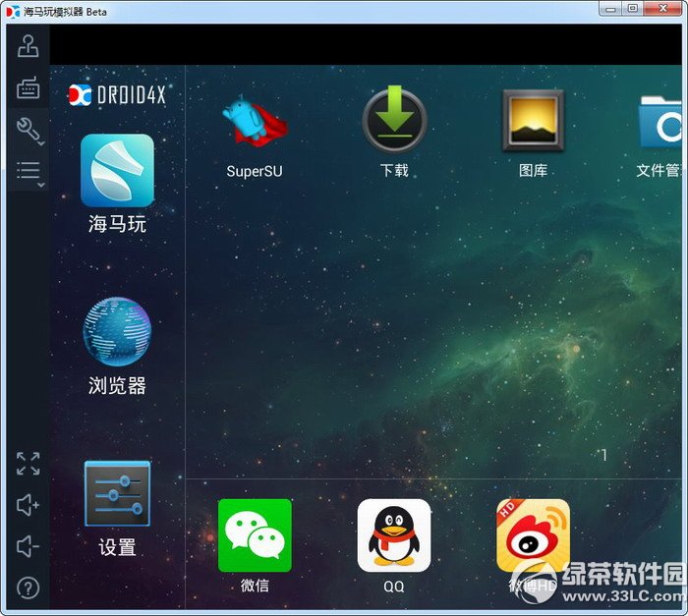This screenshot has width=688, height=616.
Task: Click the 图库 label text
Action: point(533,170)
